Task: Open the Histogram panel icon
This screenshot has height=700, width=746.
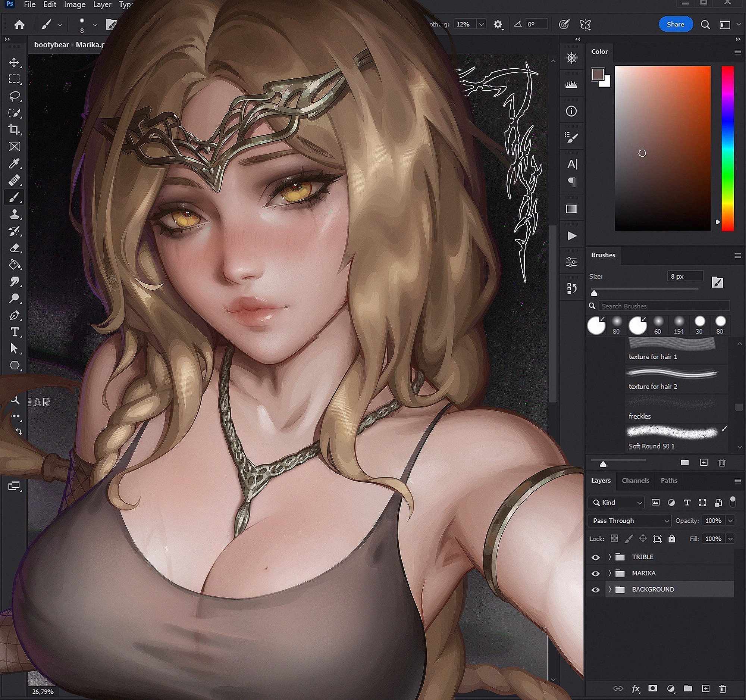Action: pyautogui.click(x=571, y=84)
